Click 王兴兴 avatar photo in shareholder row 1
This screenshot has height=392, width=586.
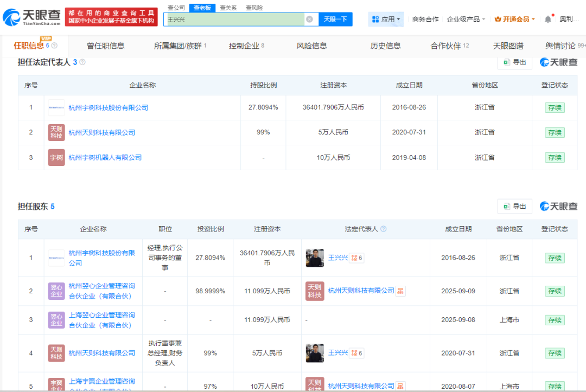coord(315,258)
